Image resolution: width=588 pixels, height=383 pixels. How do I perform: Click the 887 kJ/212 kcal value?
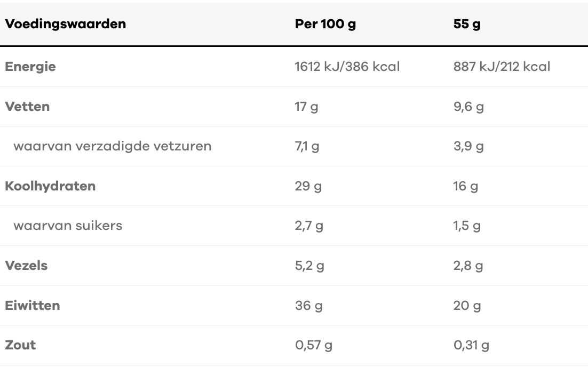[x=502, y=67]
